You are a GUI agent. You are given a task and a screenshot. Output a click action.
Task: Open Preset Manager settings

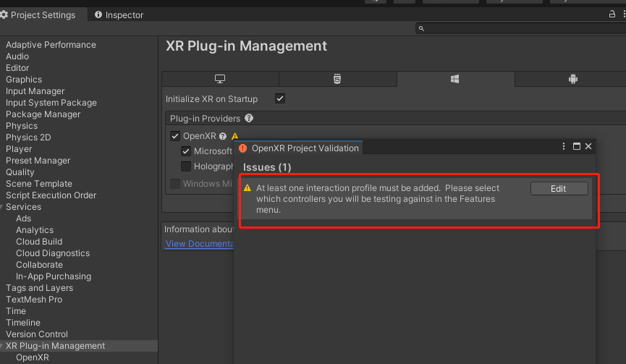coord(38,161)
